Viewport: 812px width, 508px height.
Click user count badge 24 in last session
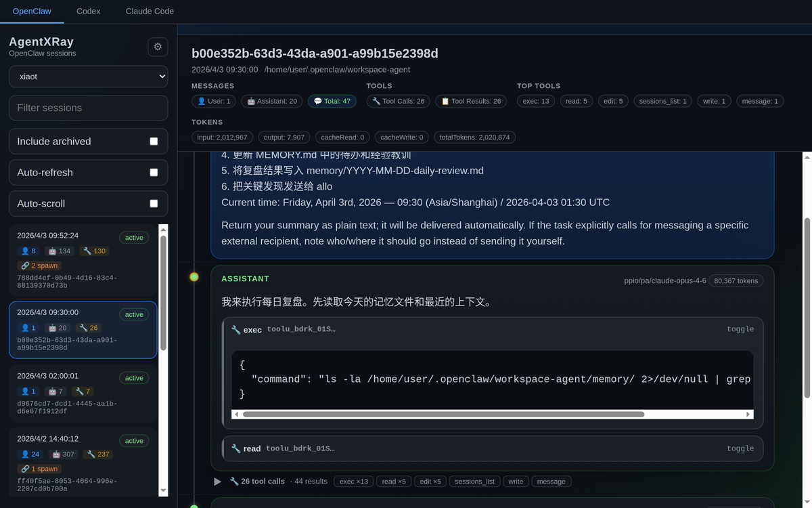pos(30,454)
